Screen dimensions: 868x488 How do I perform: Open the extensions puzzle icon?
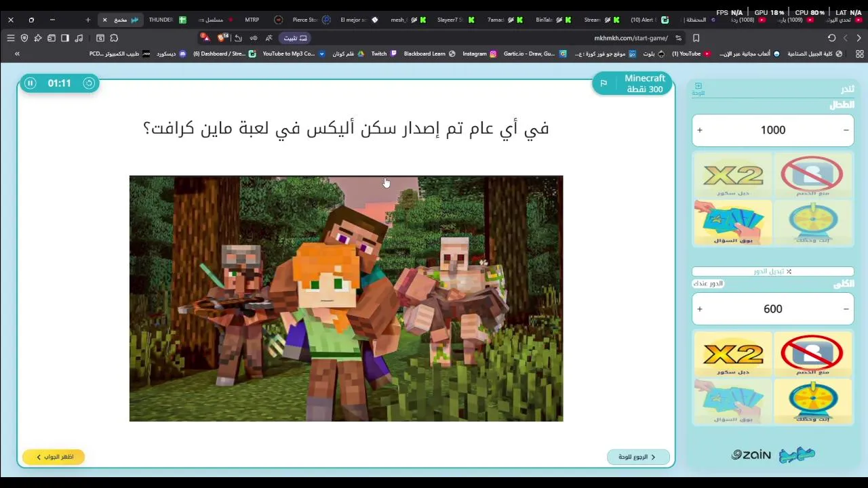(x=114, y=38)
